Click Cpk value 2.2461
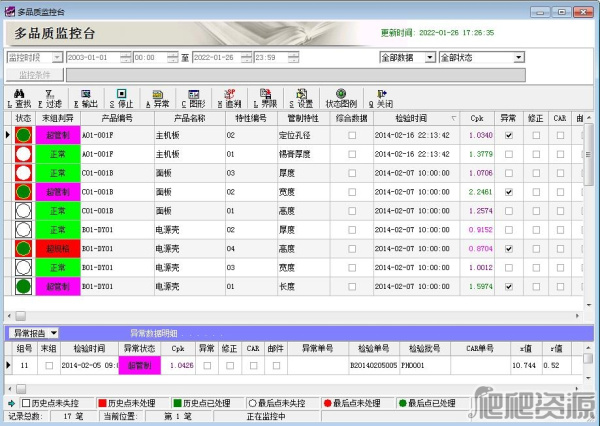Viewport: 600px width, 426px height. click(x=481, y=192)
